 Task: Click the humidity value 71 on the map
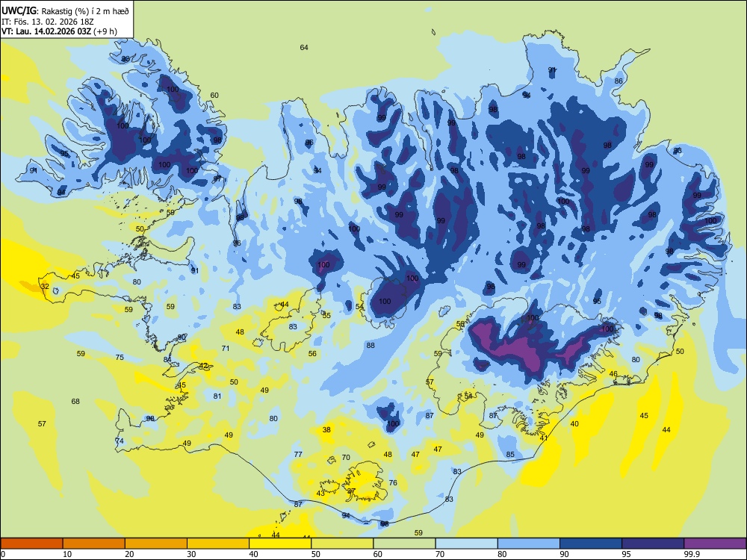pos(226,348)
